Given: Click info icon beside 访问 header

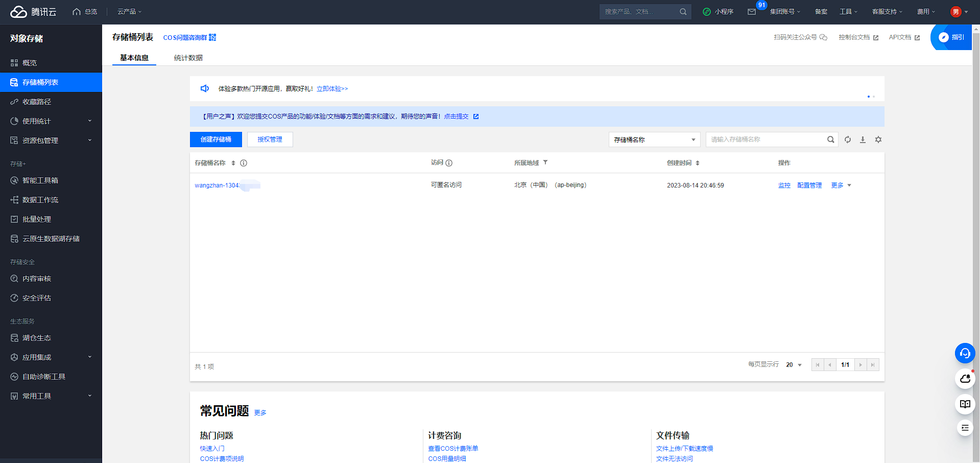Looking at the screenshot, I should point(449,163).
